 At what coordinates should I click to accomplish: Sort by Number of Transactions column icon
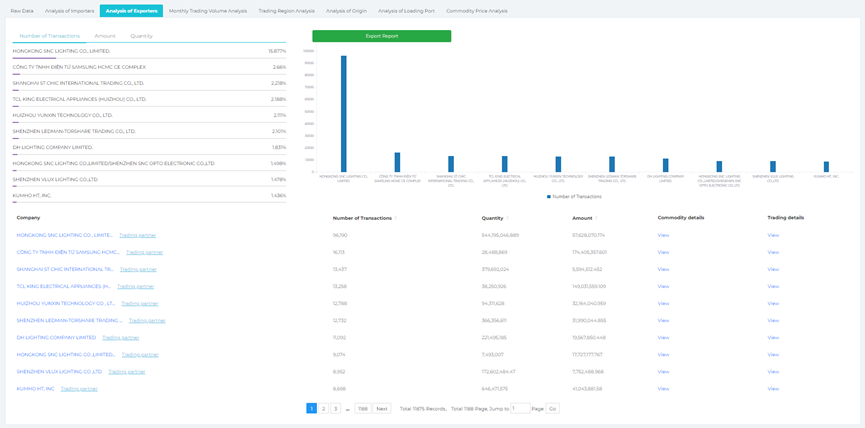click(x=396, y=218)
